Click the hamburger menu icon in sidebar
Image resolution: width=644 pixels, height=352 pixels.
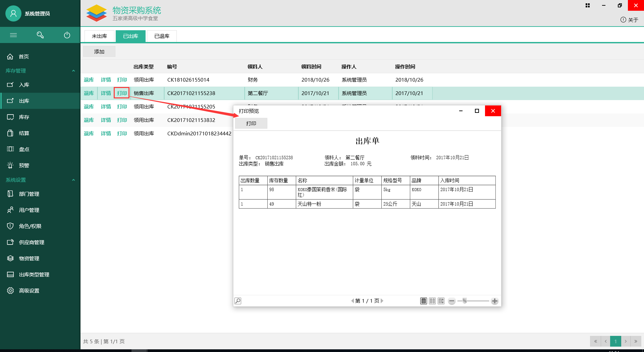[x=13, y=35]
